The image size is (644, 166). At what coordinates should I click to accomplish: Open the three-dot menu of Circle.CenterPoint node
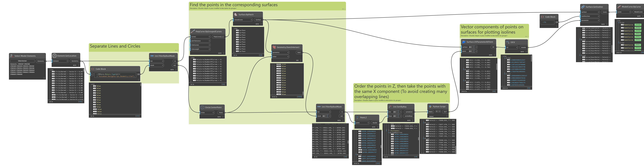pyautogui.click(x=223, y=117)
